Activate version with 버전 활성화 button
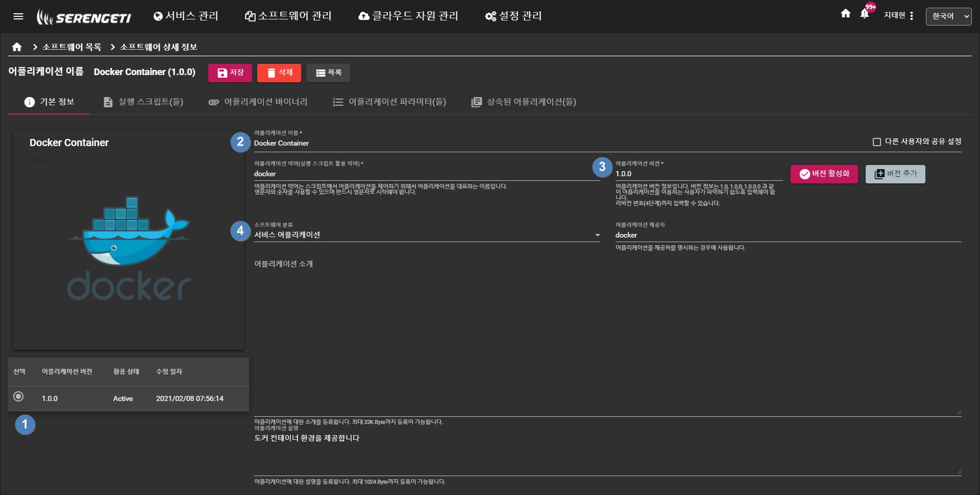 pos(824,174)
